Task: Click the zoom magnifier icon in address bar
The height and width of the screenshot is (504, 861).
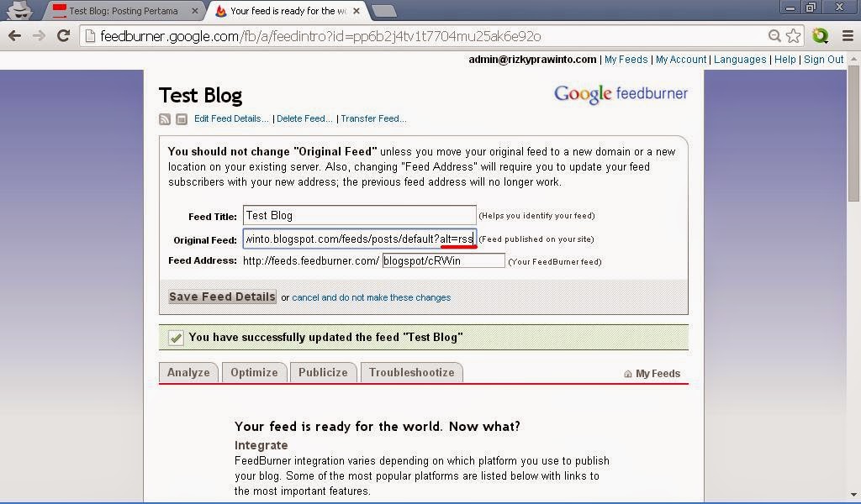Action: (774, 36)
